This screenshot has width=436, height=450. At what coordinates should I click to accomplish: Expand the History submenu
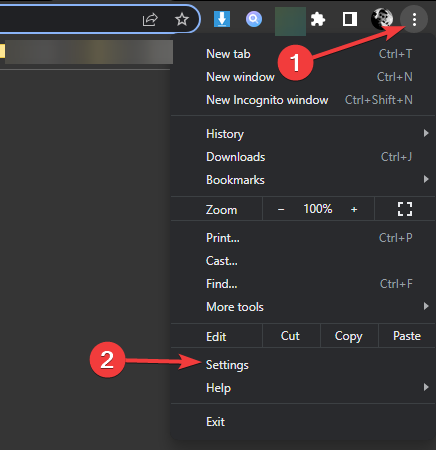[303, 134]
